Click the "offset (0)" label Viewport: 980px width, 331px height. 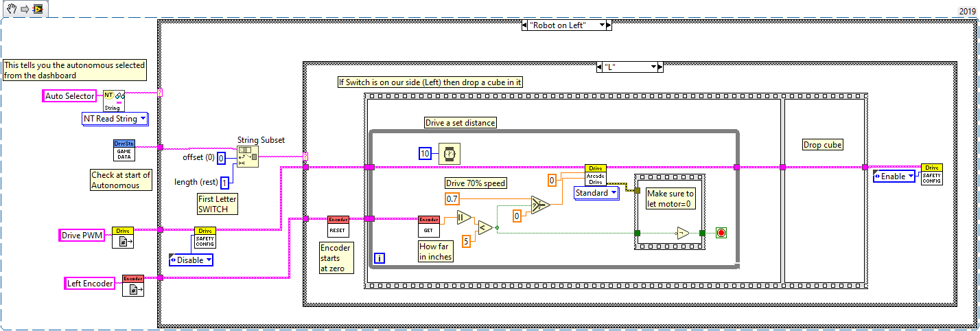[x=197, y=157]
